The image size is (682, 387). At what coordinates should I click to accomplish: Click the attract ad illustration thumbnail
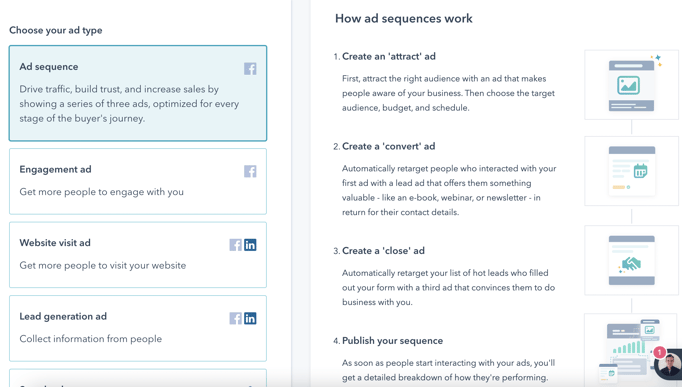632,85
